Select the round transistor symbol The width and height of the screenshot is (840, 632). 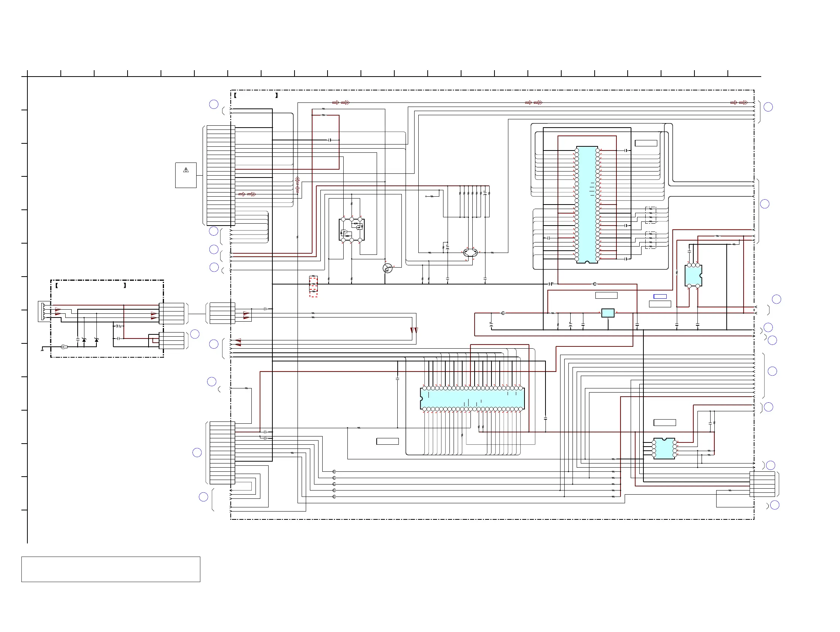tap(387, 268)
